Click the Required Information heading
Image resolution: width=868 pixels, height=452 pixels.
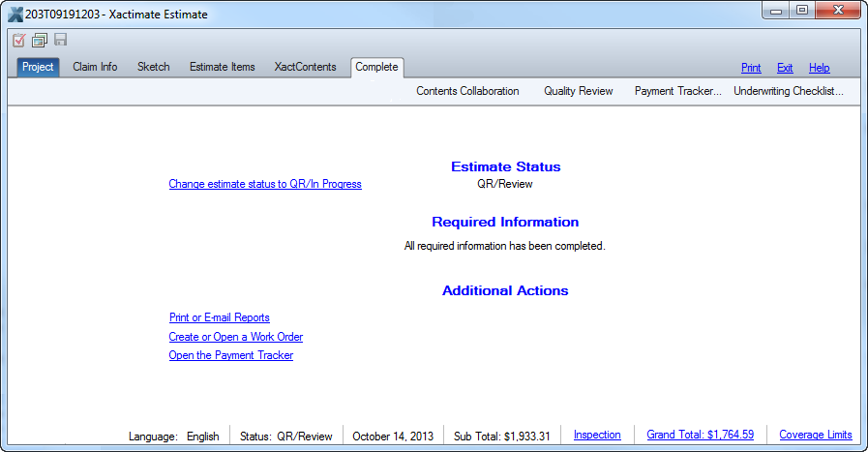pyautogui.click(x=505, y=222)
